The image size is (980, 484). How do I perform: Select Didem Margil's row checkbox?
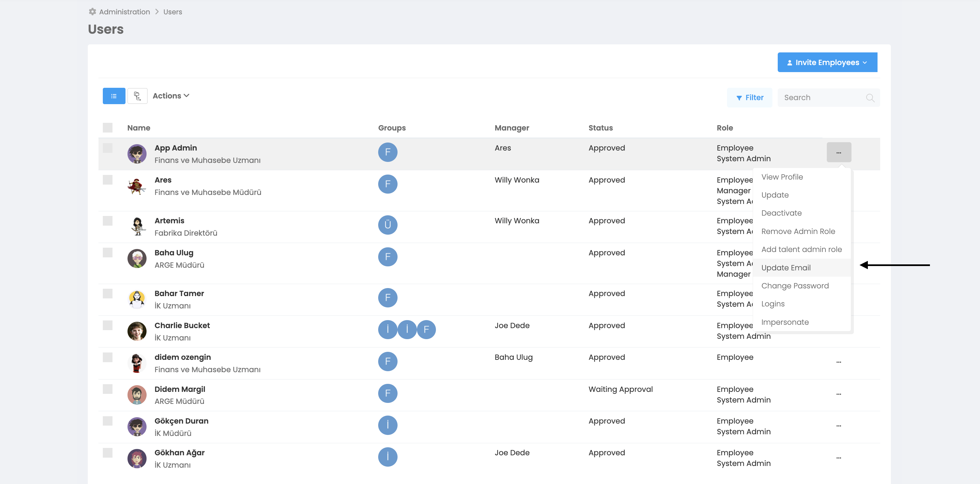pyautogui.click(x=108, y=389)
